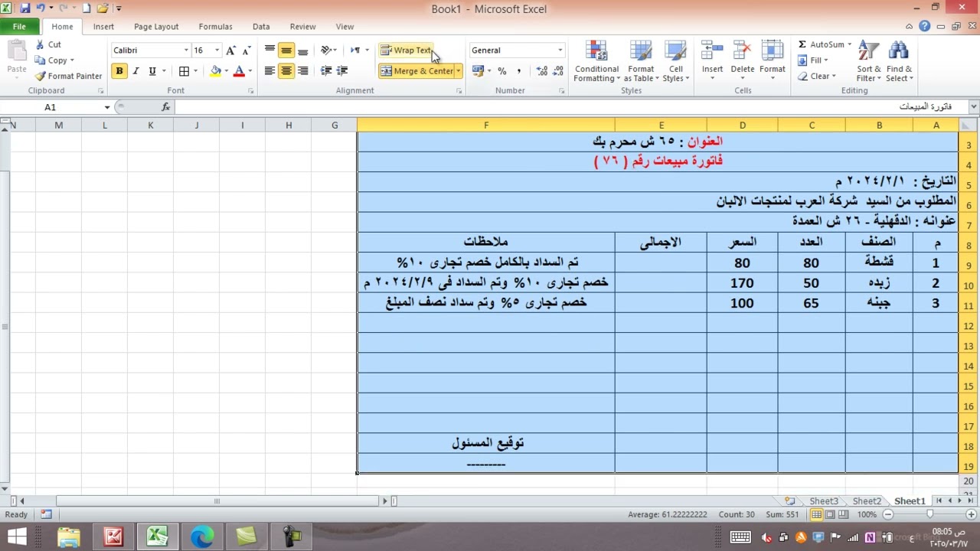Zoom in with the plus button
980x551 pixels.
pos(972,515)
